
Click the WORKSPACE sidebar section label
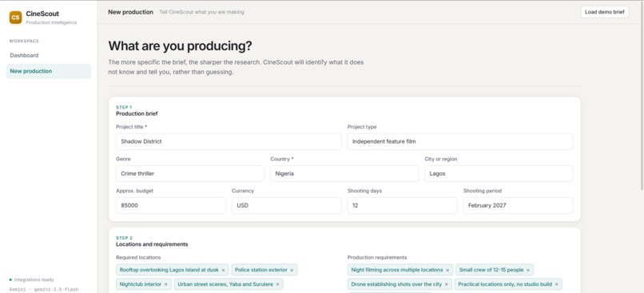pyautogui.click(x=24, y=41)
